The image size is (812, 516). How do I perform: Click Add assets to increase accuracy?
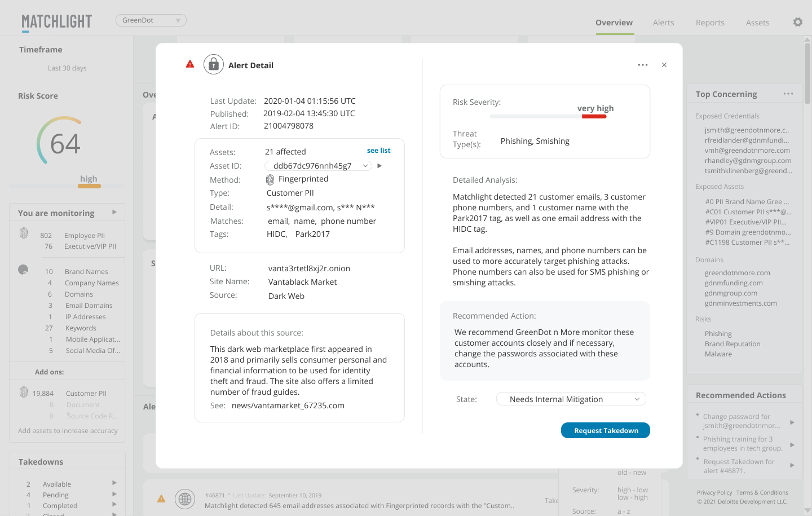click(x=68, y=431)
